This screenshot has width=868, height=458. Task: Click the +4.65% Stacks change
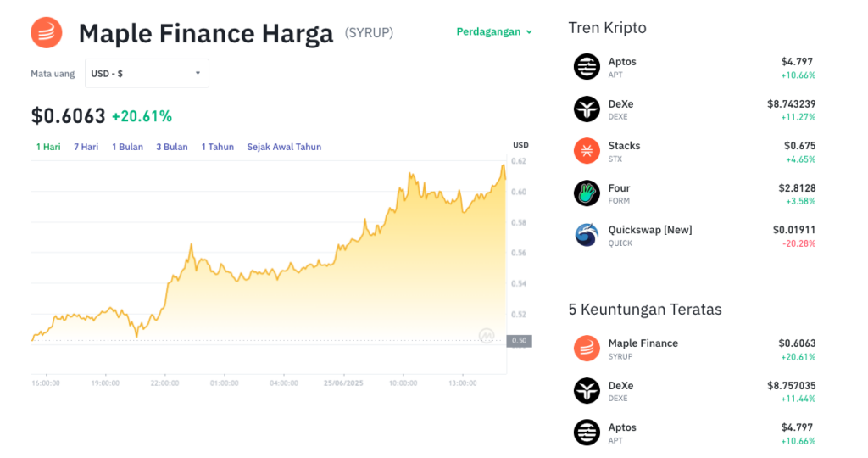click(800, 159)
